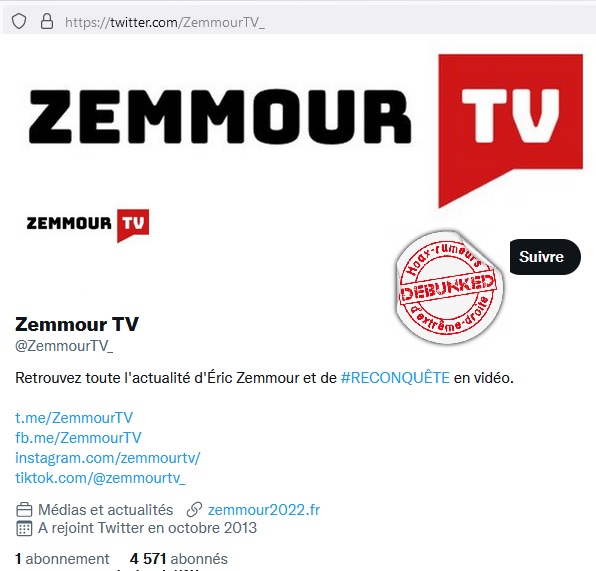View the 4 571 abonnés followers list
Viewport: 596px width, 571px height.
pyautogui.click(x=179, y=559)
